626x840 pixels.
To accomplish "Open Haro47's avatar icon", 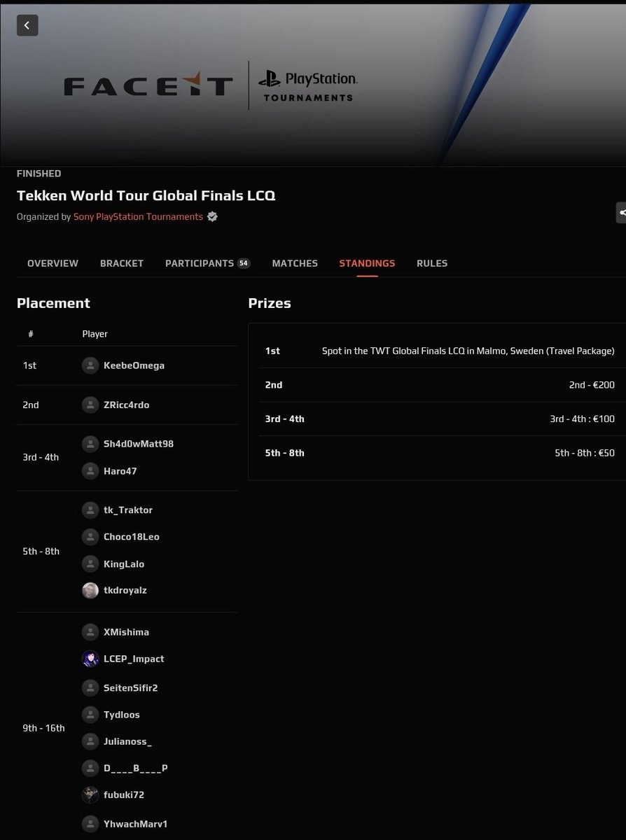I will pyautogui.click(x=90, y=471).
